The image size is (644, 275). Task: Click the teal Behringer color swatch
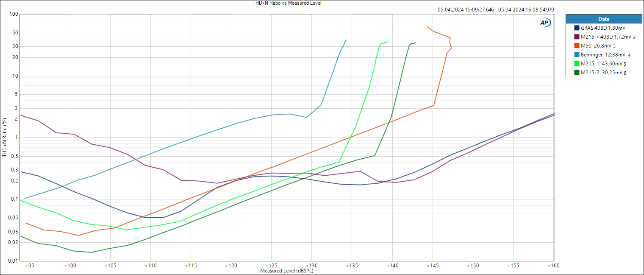coord(577,55)
